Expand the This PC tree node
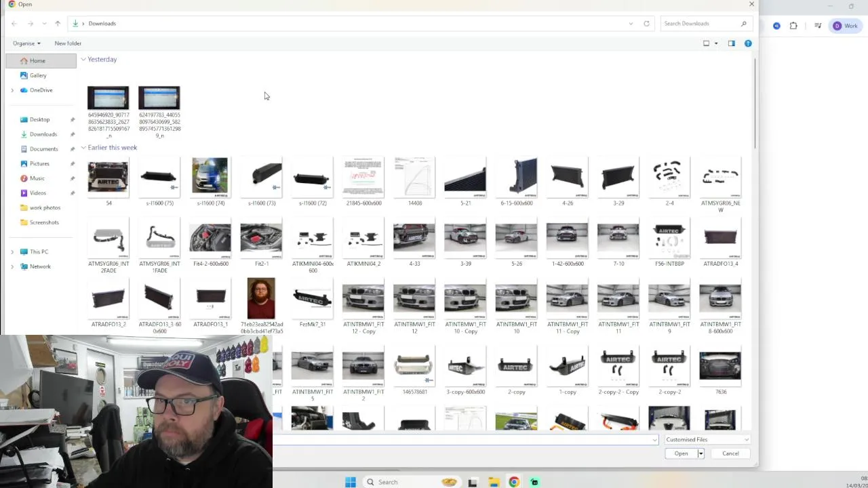This screenshot has height=488, width=868. pos(12,251)
